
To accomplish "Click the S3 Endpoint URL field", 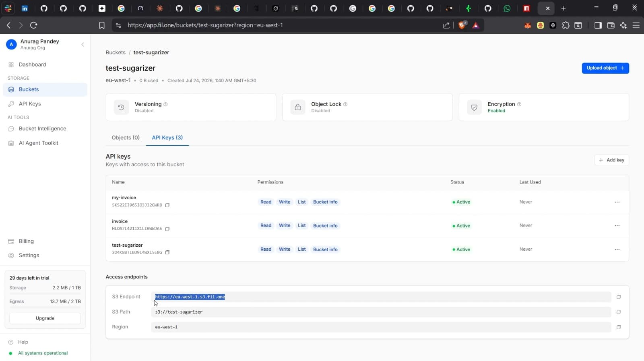I will pos(381,297).
